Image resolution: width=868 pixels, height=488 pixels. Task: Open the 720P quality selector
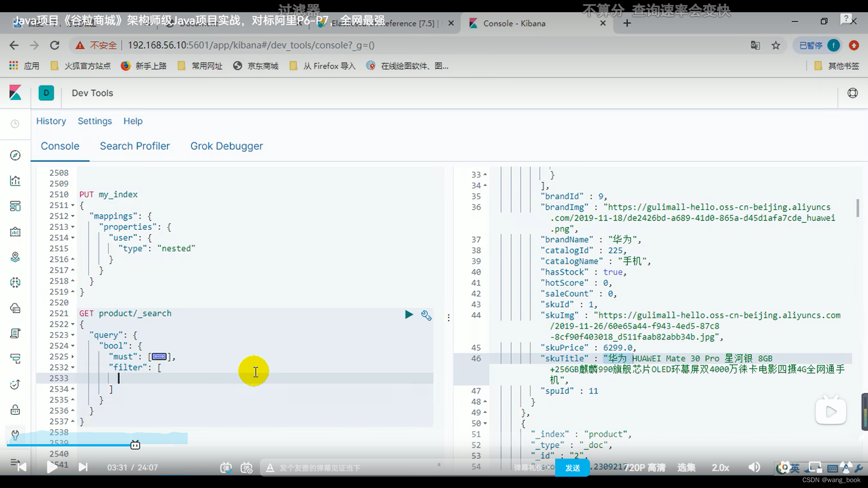coord(645,468)
